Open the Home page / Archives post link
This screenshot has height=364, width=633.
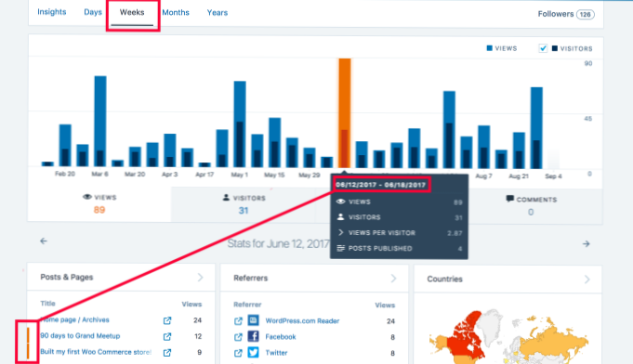point(74,319)
